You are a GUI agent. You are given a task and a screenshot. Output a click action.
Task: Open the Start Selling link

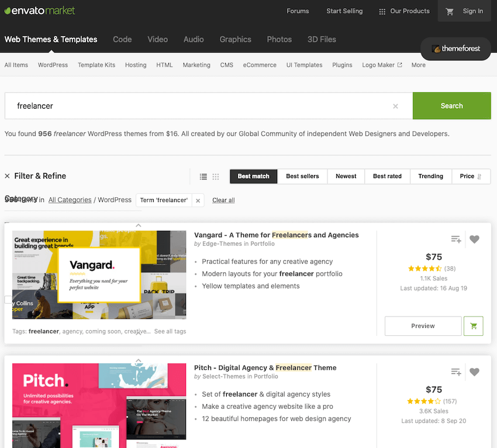(x=344, y=12)
